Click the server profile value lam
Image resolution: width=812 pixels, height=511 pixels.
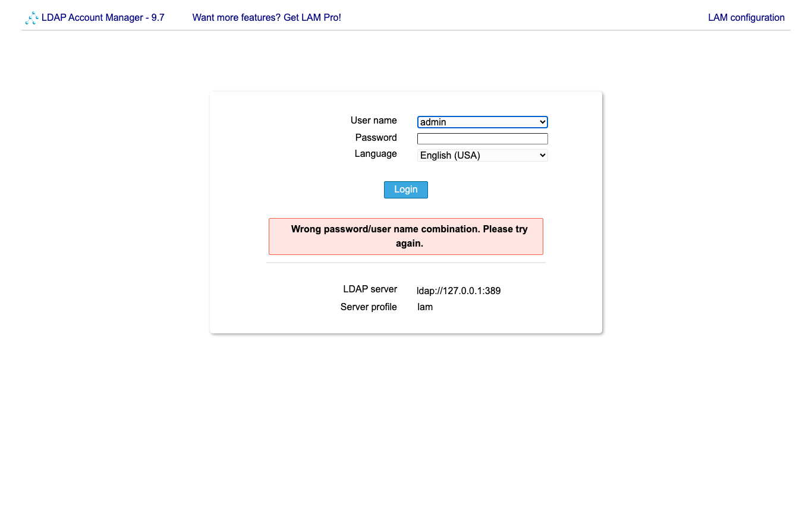coord(425,307)
